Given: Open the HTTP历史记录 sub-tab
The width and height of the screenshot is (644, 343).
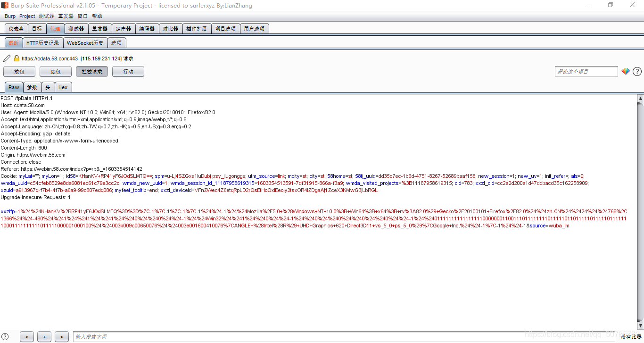Looking at the screenshot, I should click(x=42, y=43).
